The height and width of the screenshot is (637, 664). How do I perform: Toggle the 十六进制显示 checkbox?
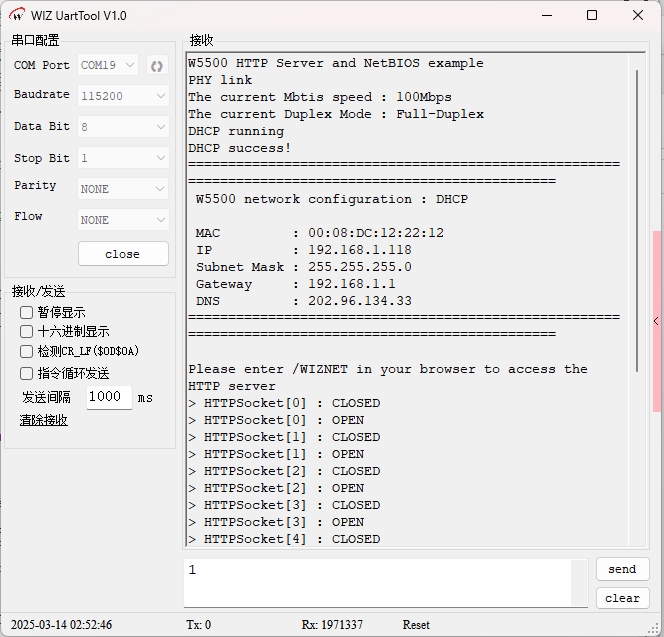27,332
